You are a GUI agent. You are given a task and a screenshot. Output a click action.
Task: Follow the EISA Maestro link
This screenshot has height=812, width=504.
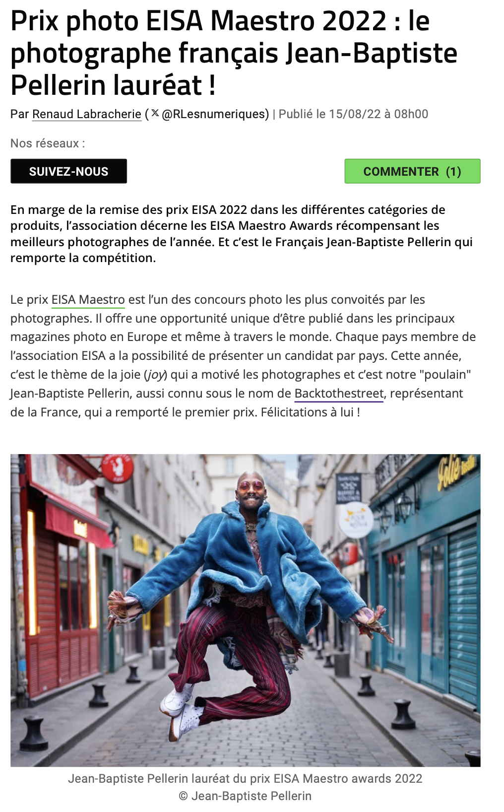(x=88, y=300)
